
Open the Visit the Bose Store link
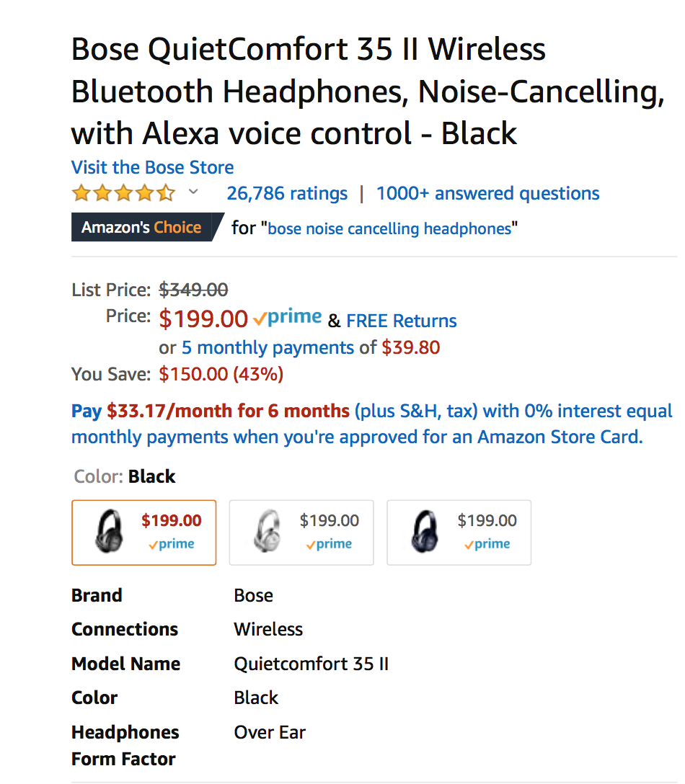152,167
